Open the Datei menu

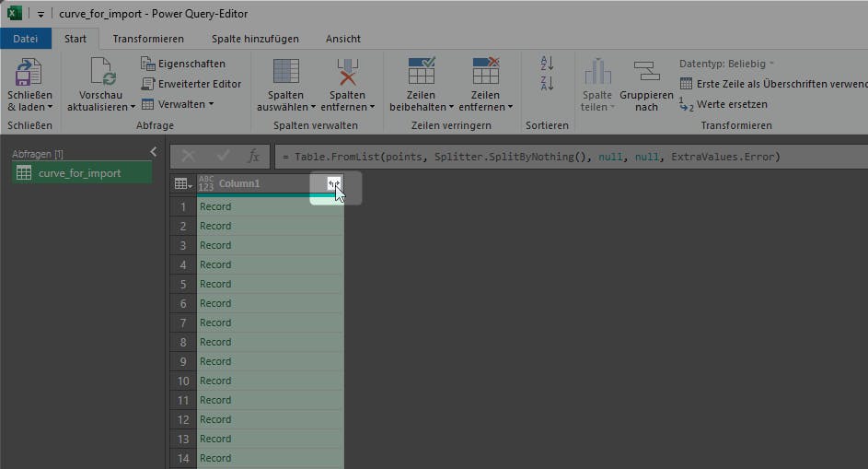[x=26, y=39]
